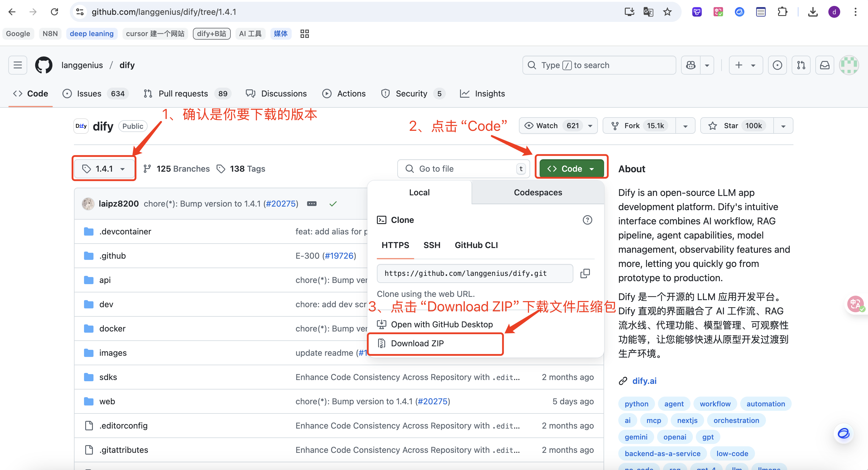Switch to the Codespaces tab
This screenshot has height=470, width=868.
coord(538,192)
